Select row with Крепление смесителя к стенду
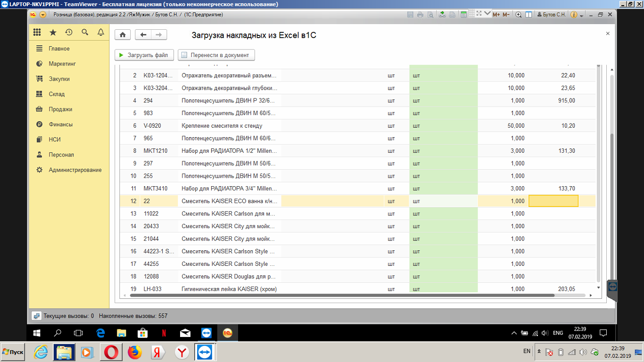Screen dimensions: 644x362 357,126
